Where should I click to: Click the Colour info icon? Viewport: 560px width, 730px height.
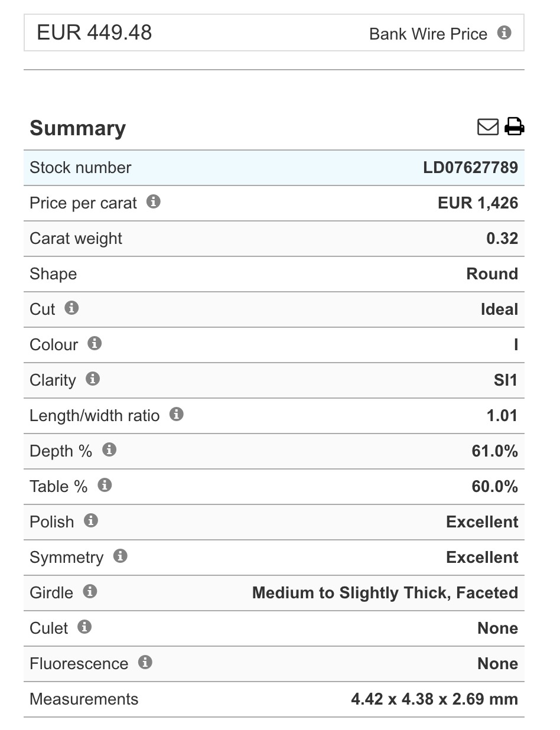[x=95, y=343]
